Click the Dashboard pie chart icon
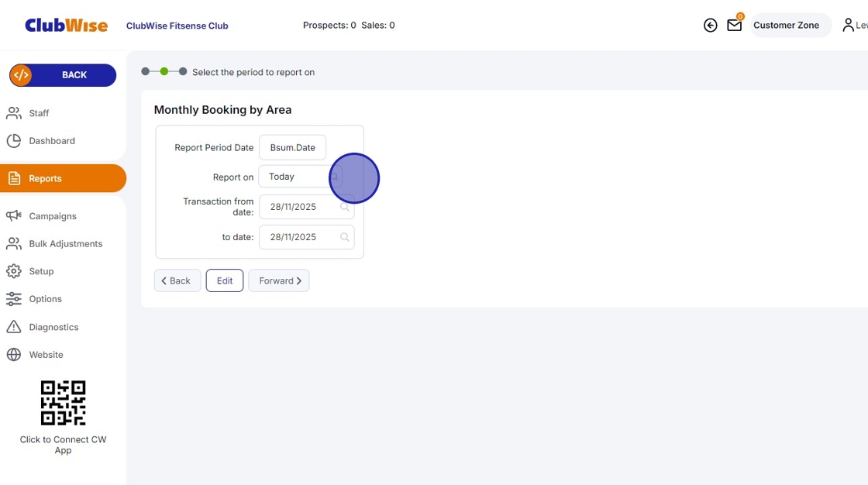 (x=14, y=141)
